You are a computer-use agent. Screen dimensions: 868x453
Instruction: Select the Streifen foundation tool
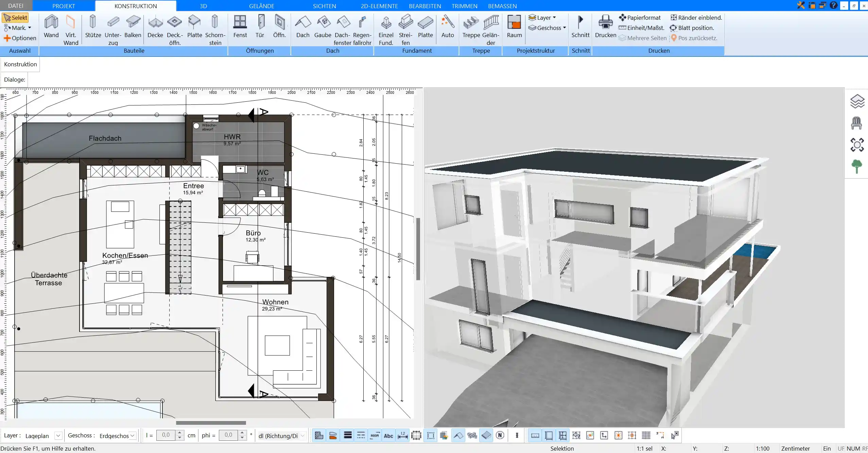point(406,30)
